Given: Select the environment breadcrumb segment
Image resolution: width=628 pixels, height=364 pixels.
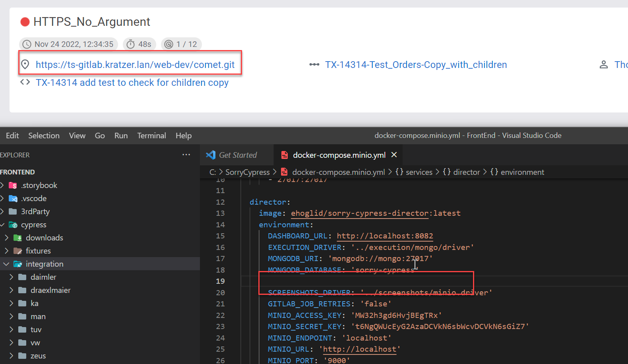Looking at the screenshot, I should 522,172.
